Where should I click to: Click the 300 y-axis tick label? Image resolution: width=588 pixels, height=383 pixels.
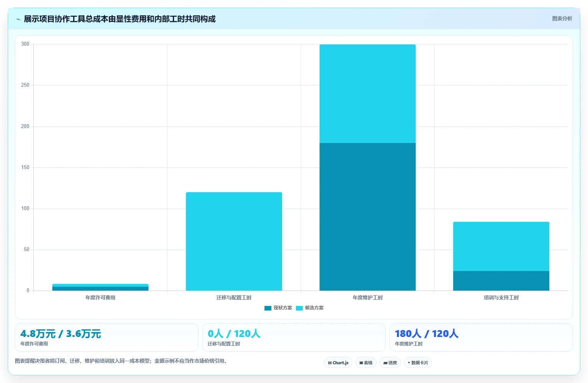coord(25,44)
